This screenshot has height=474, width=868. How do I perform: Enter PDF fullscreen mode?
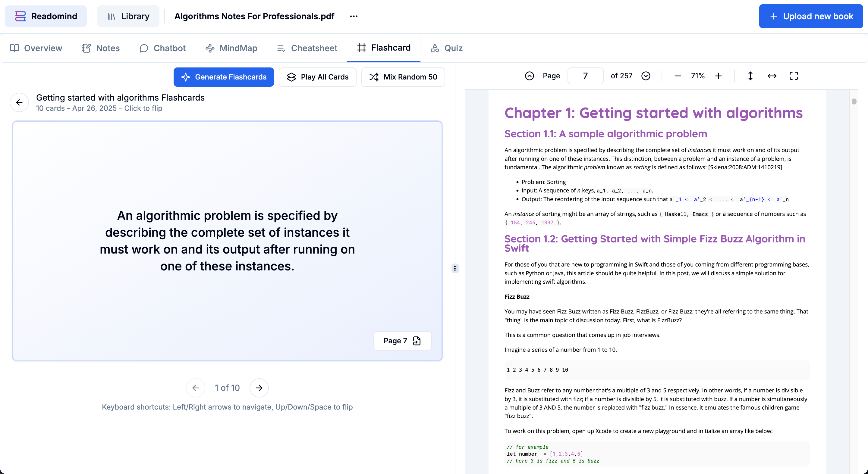794,76
